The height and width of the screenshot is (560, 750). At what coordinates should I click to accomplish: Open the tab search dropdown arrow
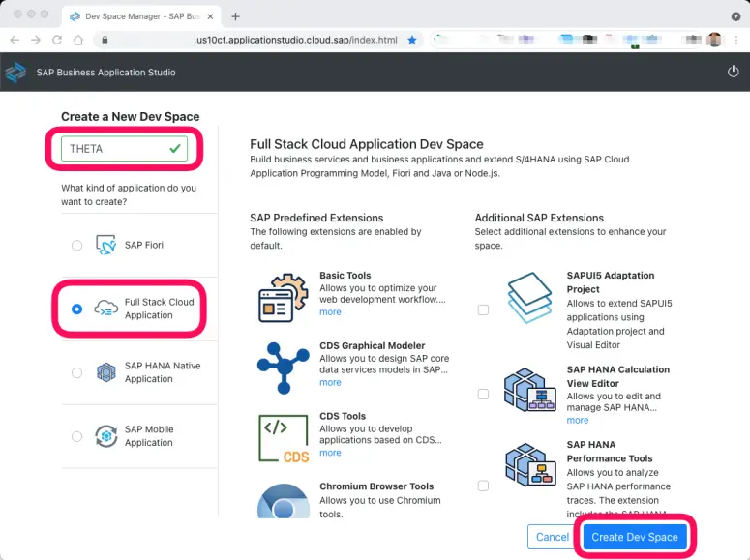click(735, 16)
